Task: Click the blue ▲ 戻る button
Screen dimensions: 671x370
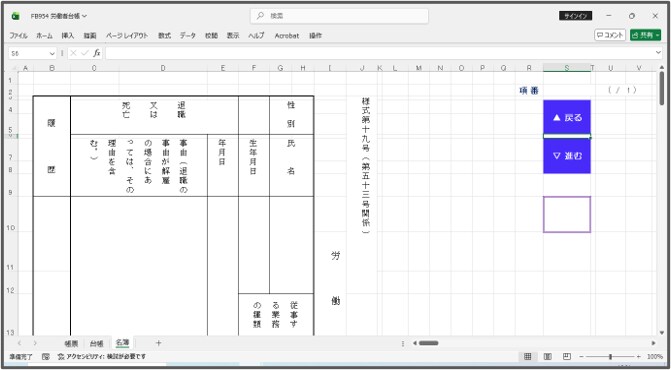Action: tap(567, 117)
